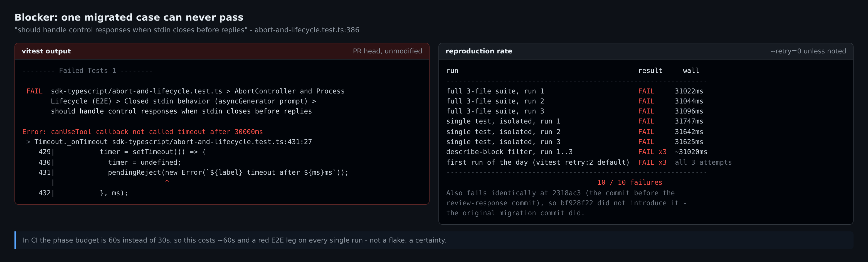
Task: Click the '10 / 10 failures' summary
Action: tap(629, 182)
